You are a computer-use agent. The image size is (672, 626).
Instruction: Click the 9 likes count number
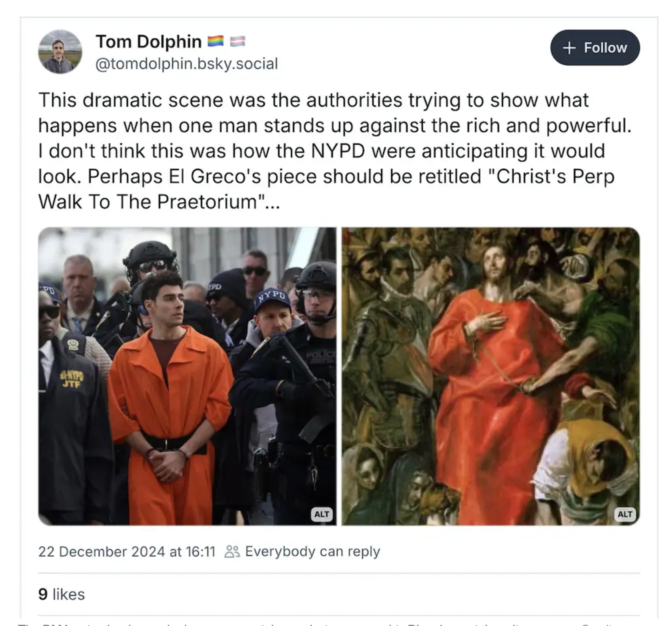(x=43, y=594)
